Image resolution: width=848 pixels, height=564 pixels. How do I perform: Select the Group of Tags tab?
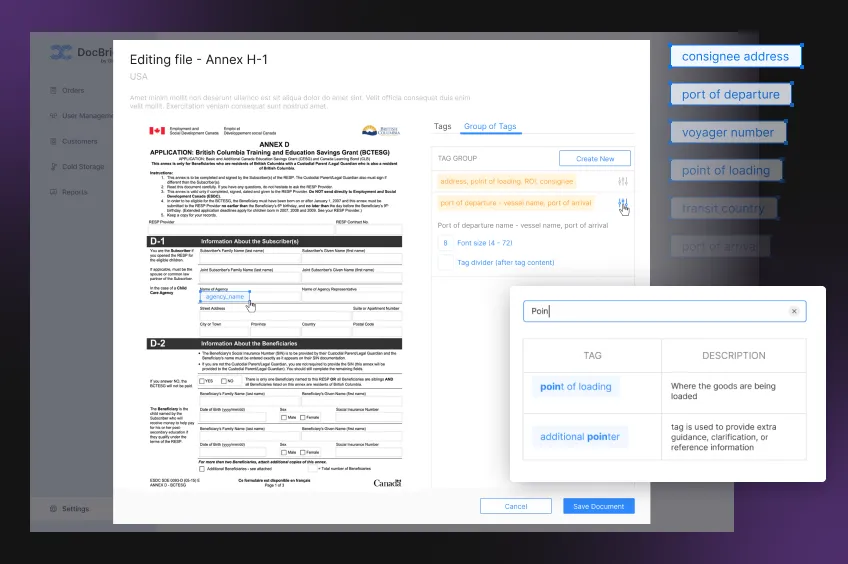point(490,127)
